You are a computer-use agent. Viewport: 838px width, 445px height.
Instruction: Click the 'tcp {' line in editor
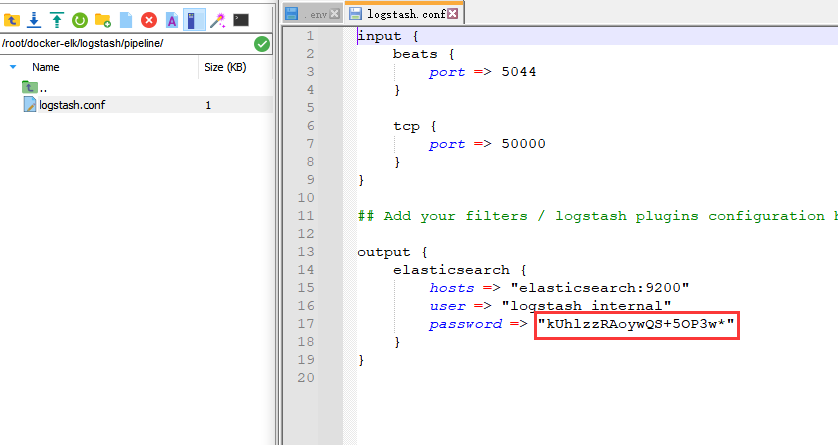tap(415, 127)
